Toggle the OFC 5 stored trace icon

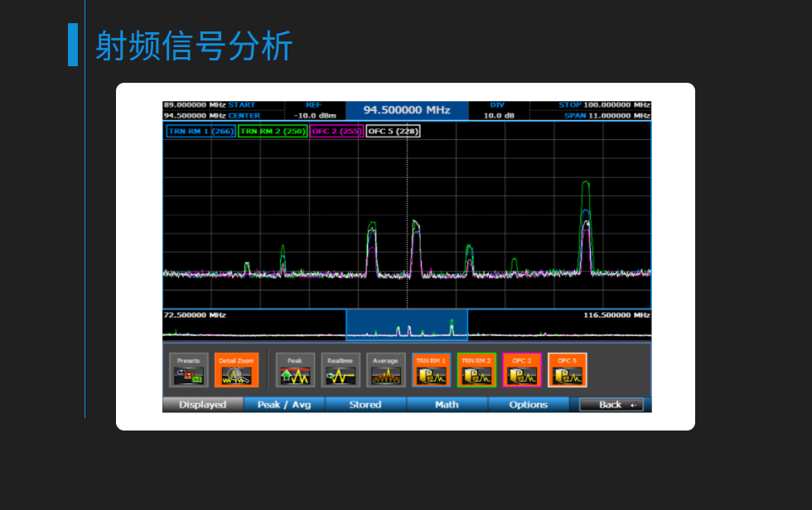(x=567, y=371)
